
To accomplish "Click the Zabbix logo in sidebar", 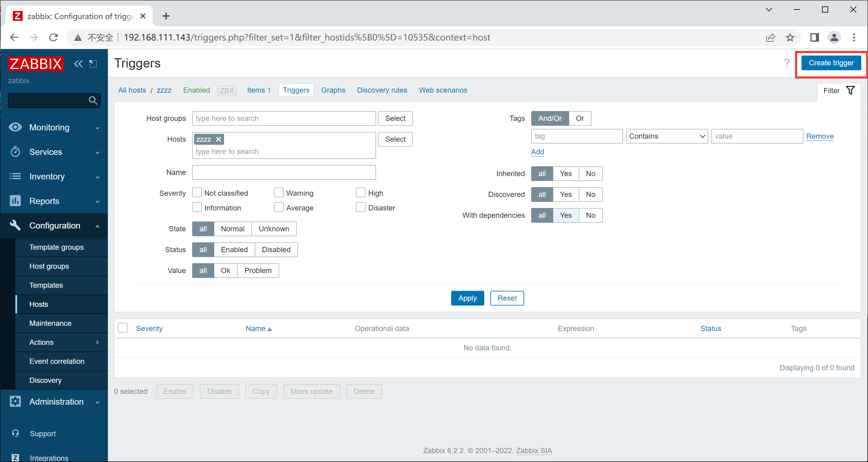I will 36,64.
